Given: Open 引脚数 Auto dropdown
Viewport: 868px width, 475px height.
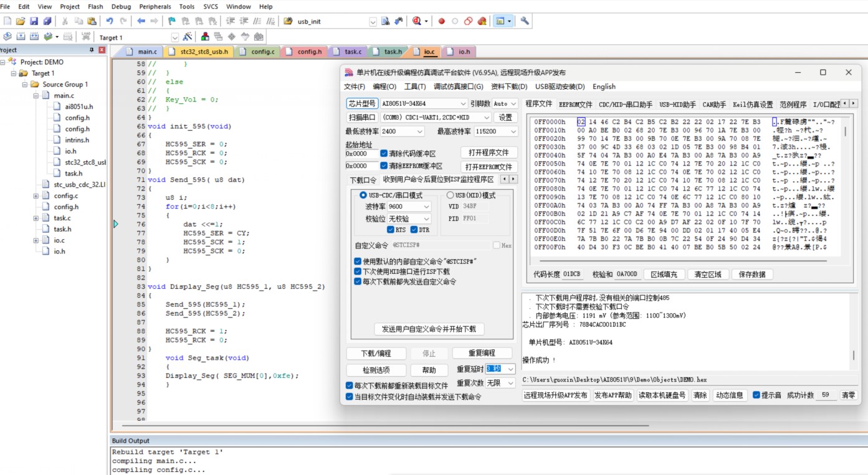Looking at the screenshot, I should (513, 103).
